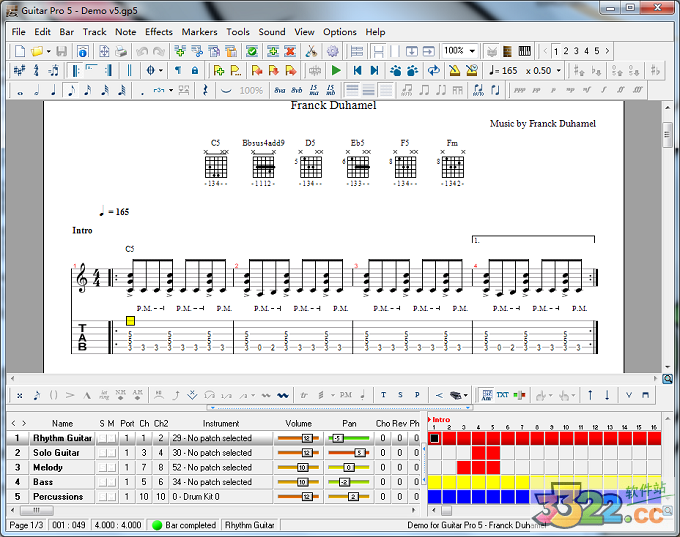680x537 pixels.
Task: Click the move track up arrow icon
Action: pyautogui.click(x=590, y=395)
